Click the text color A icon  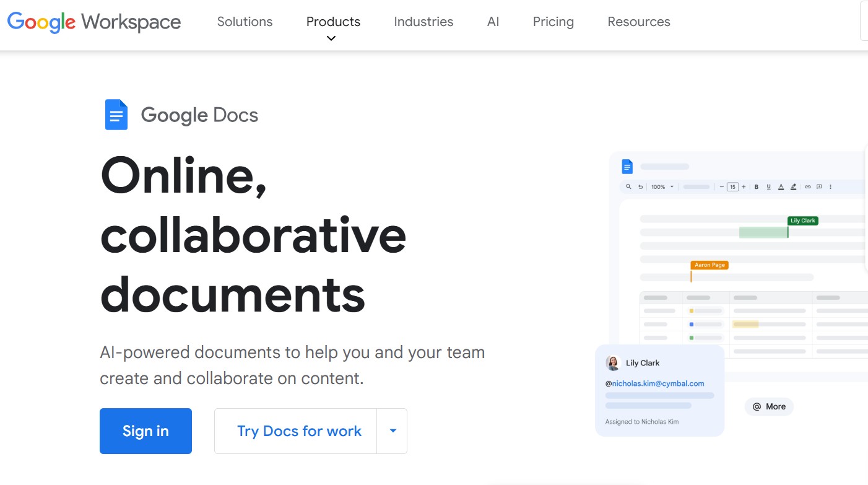coord(781,186)
